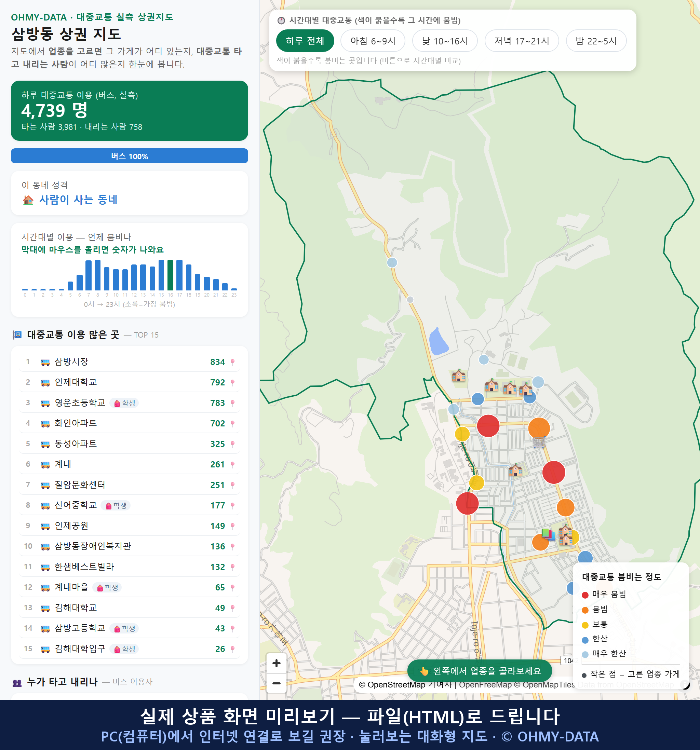The height and width of the screenshot is (750, 700).
Task: Click the green daily ridership summary card
Action: (x=130, y=111)
